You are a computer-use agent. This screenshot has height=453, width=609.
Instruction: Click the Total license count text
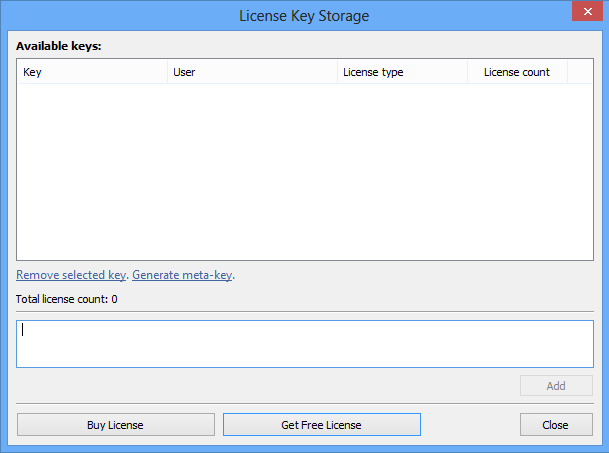67,299
